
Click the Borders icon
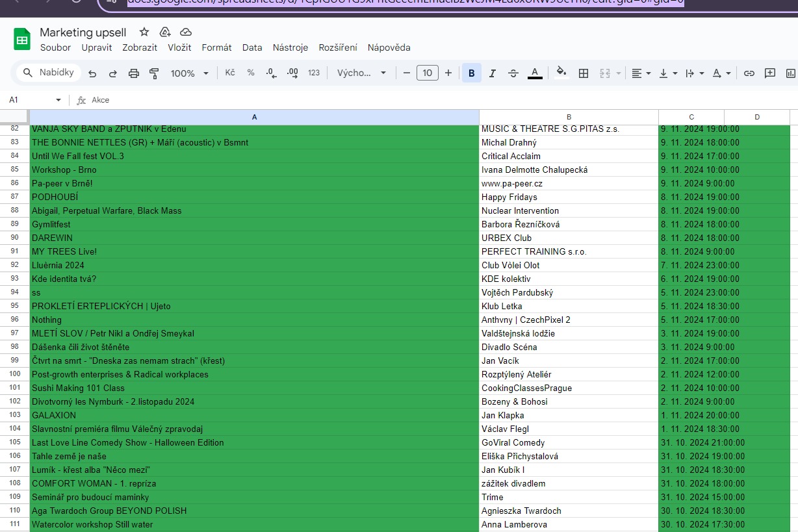coord(584,73)
